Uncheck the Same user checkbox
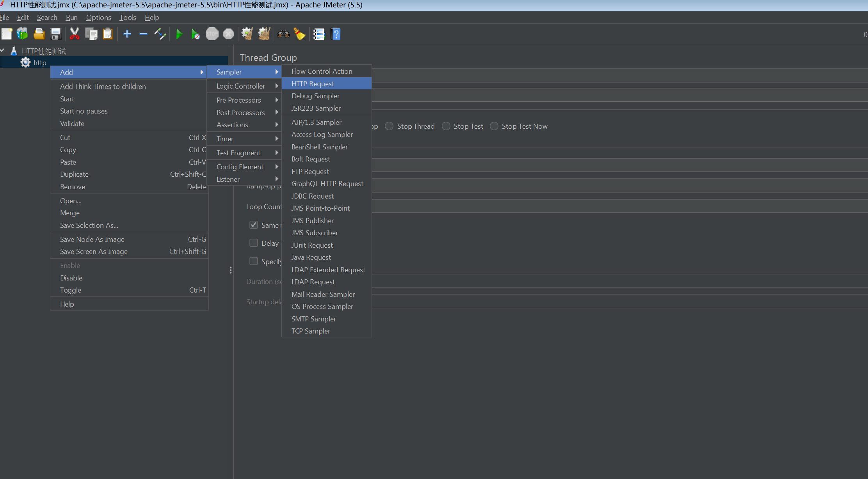Viewport: 868px width, 479px height. 254,225
